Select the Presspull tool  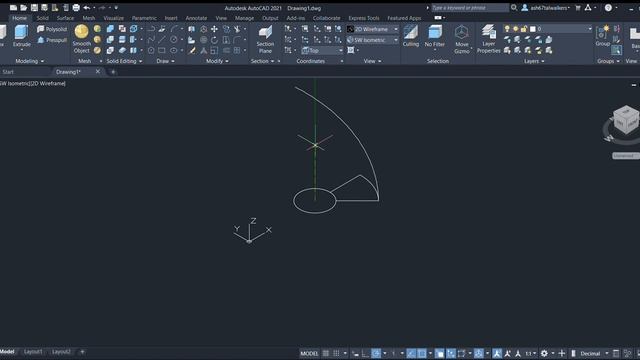52,40
